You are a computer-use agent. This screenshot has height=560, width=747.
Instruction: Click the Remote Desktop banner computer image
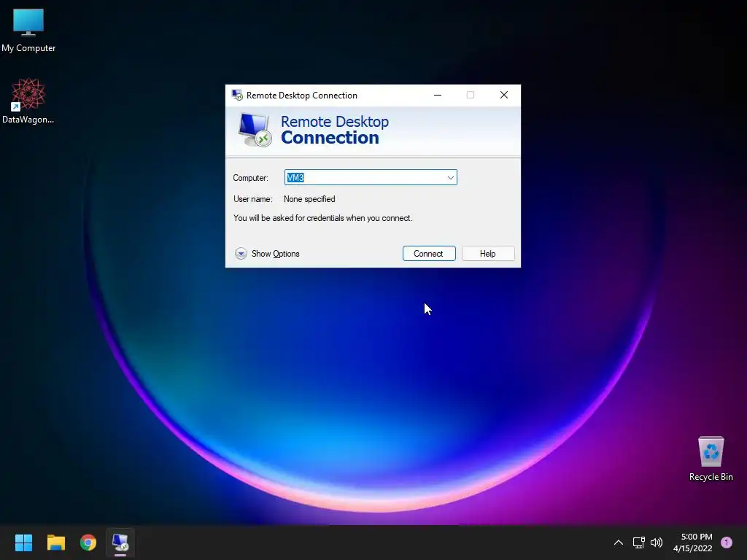pyautogui.click(x=255, y=130)
